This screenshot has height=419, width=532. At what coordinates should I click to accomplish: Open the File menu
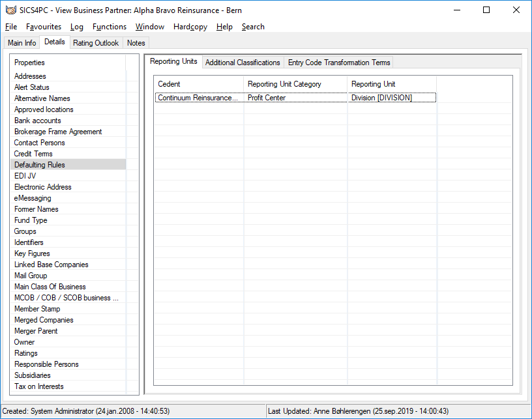point(10,27)
